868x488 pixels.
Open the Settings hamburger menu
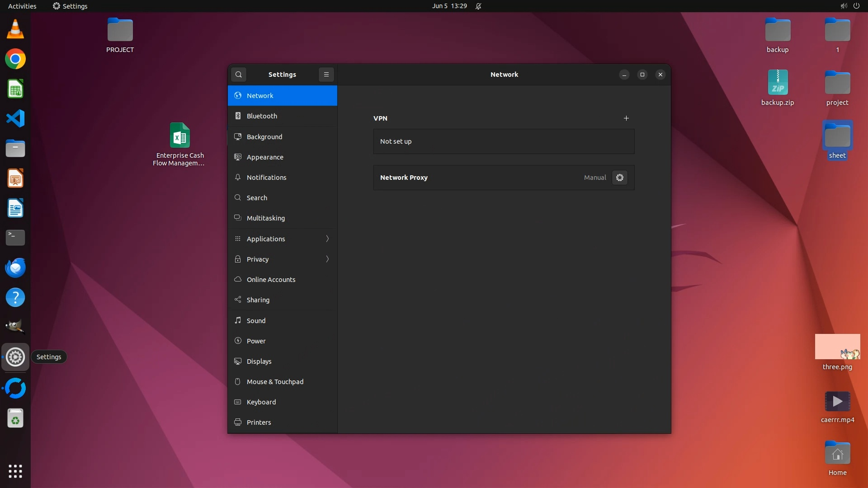point(326,75)
